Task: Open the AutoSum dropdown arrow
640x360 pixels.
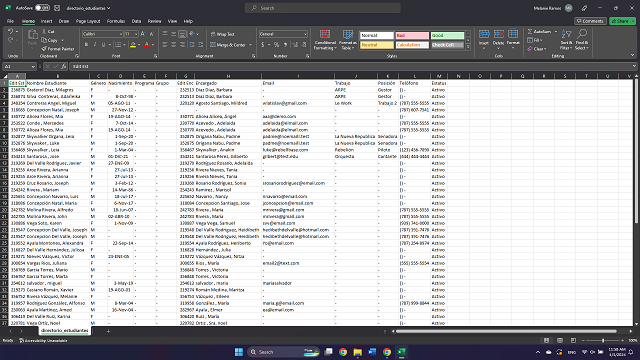Action: [556, 31]
